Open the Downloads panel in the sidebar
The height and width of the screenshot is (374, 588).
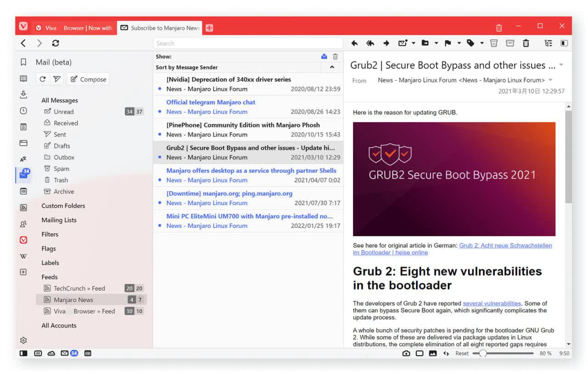point(23,95)
